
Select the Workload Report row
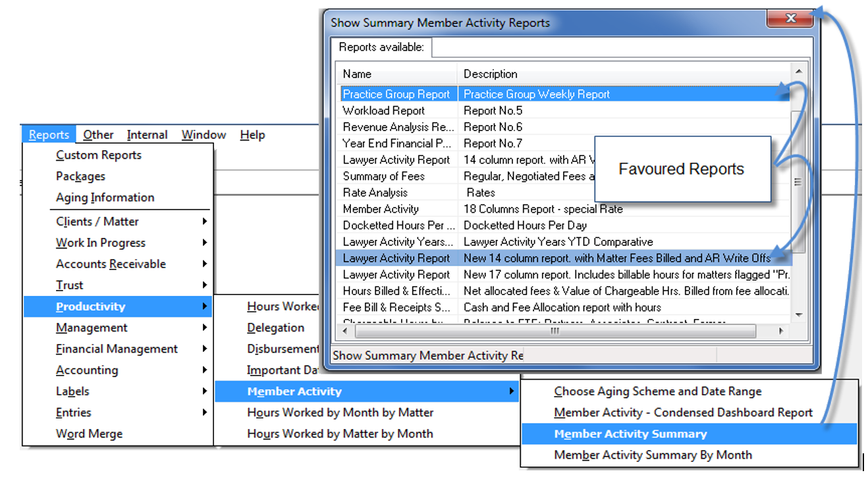(564, 111)
